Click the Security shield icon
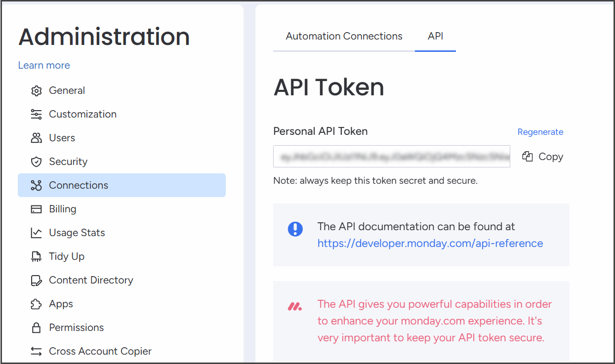 (x=36, y=162)
